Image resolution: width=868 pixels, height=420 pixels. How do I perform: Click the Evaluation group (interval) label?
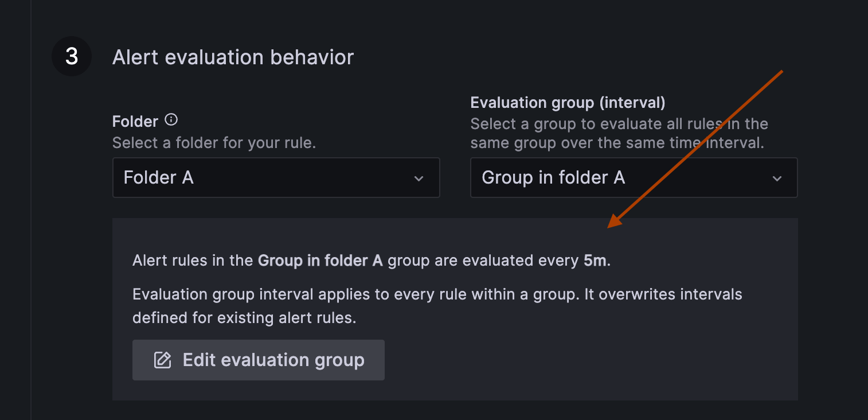point(568,103)
